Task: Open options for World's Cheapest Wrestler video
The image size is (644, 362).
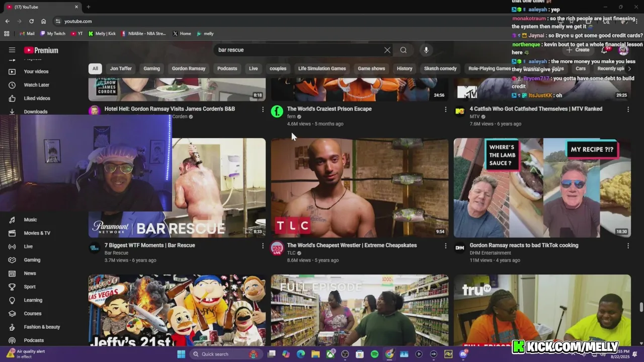Action: [x=445, y=246]
